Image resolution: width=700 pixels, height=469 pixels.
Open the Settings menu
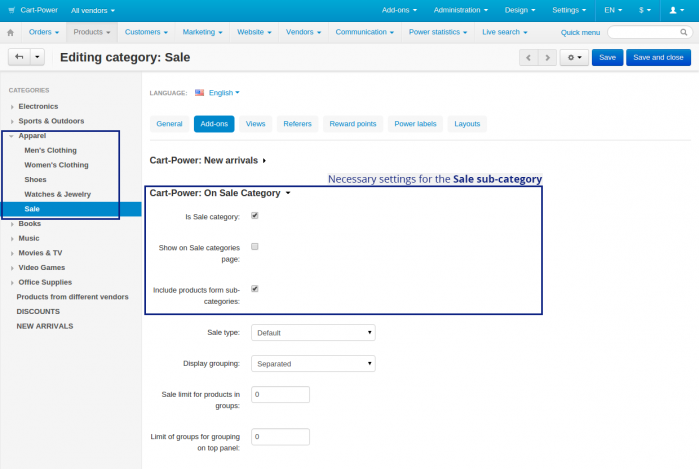click(569, 10)
